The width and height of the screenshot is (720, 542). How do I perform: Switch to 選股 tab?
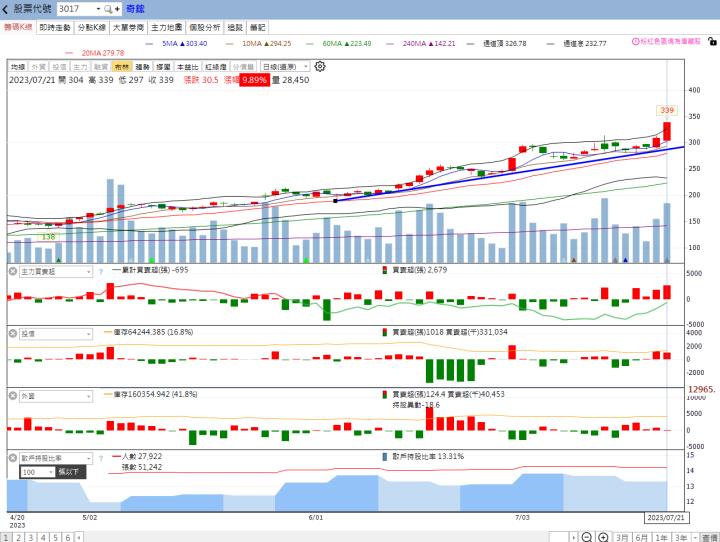pos(235,27)
